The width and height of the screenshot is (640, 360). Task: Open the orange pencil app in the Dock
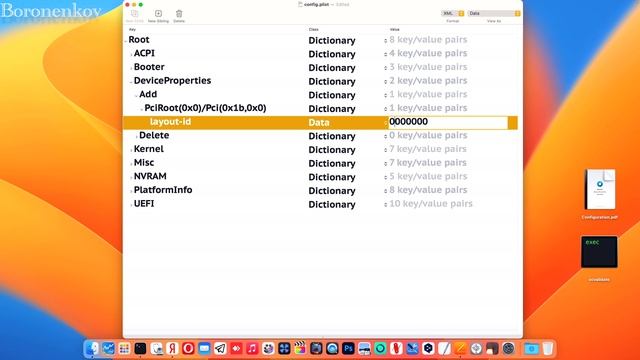point(460,348)
